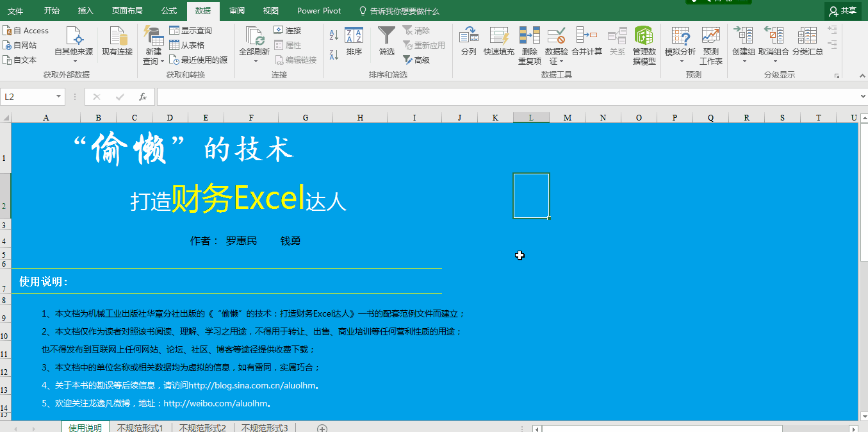Add a new sheet

[x=322, y=428]
